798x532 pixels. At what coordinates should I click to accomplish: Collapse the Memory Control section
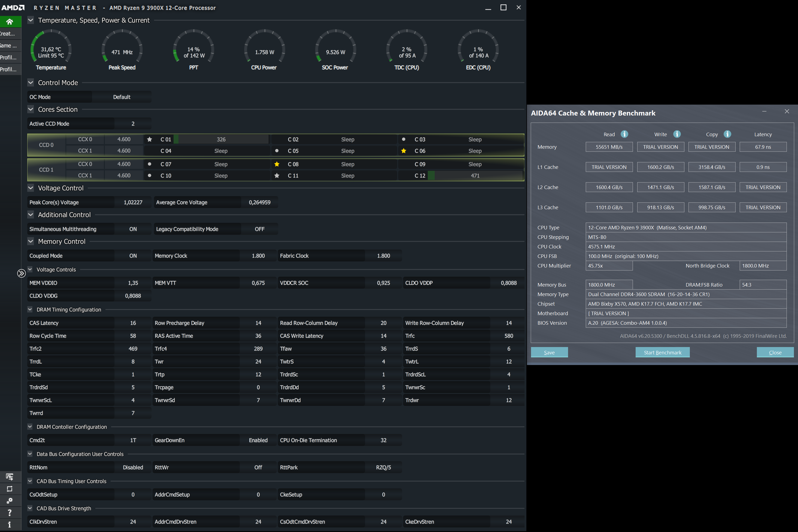tap(31, 241)
